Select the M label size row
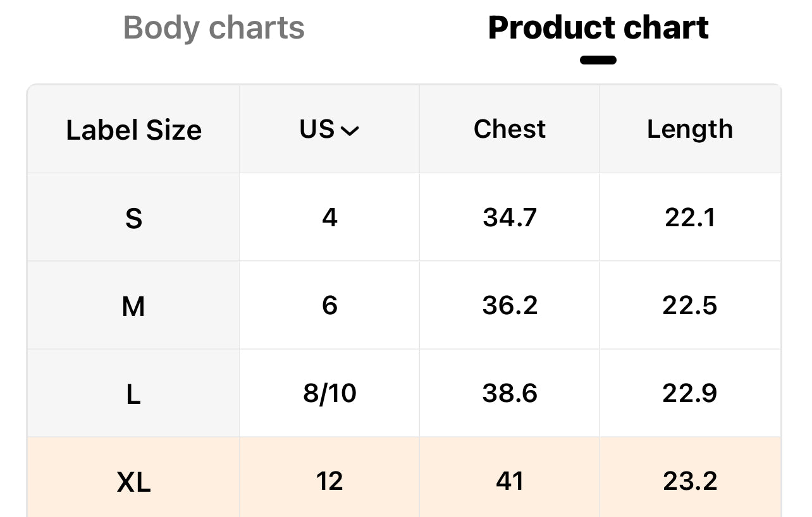Screen dimensions: 812x517 point(133,307)
